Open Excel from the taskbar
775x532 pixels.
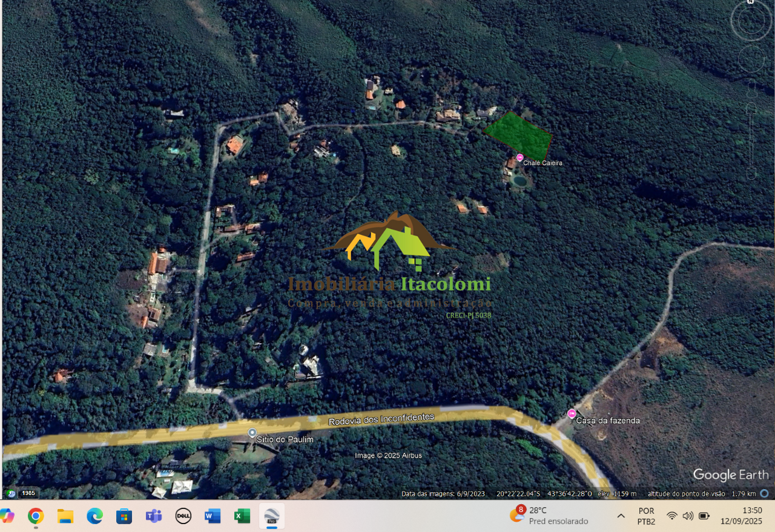tap(242, 516)
